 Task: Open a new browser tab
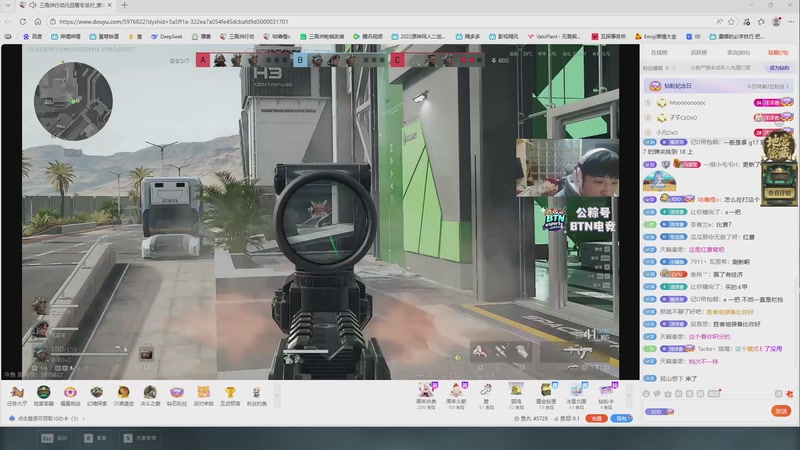[124, 5]
